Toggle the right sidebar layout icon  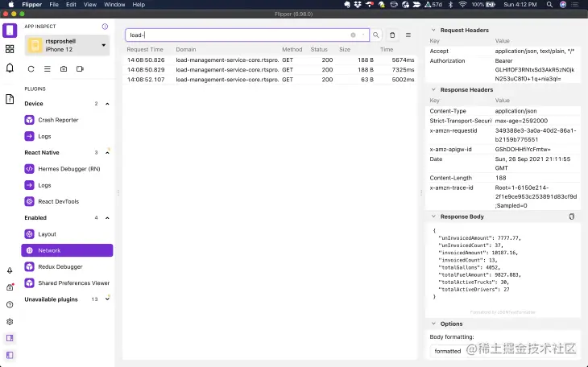pos(10,338)
